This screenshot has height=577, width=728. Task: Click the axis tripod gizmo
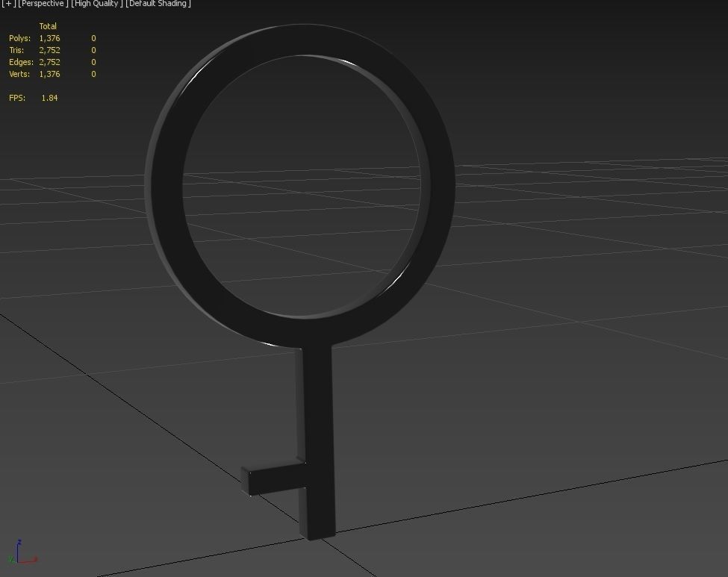pos(22,552)
